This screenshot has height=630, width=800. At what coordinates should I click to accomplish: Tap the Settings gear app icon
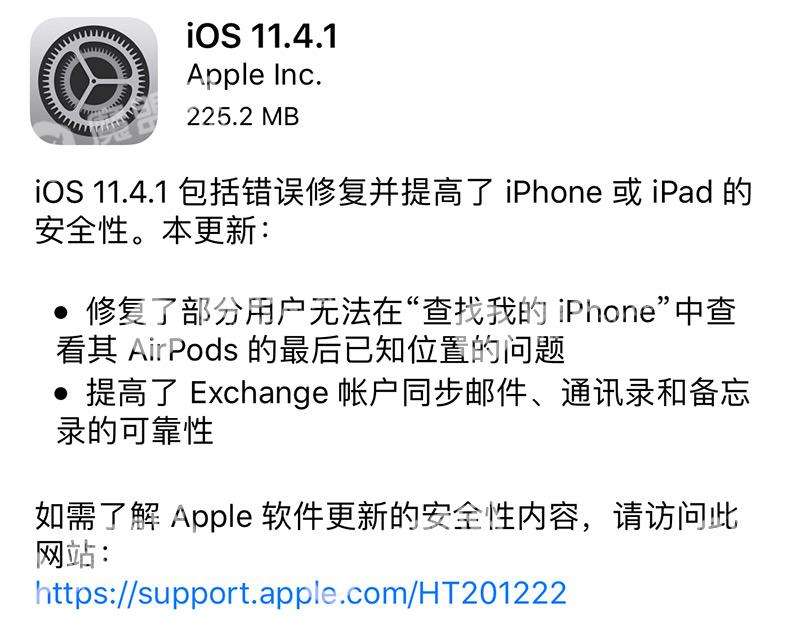(94, 81)
